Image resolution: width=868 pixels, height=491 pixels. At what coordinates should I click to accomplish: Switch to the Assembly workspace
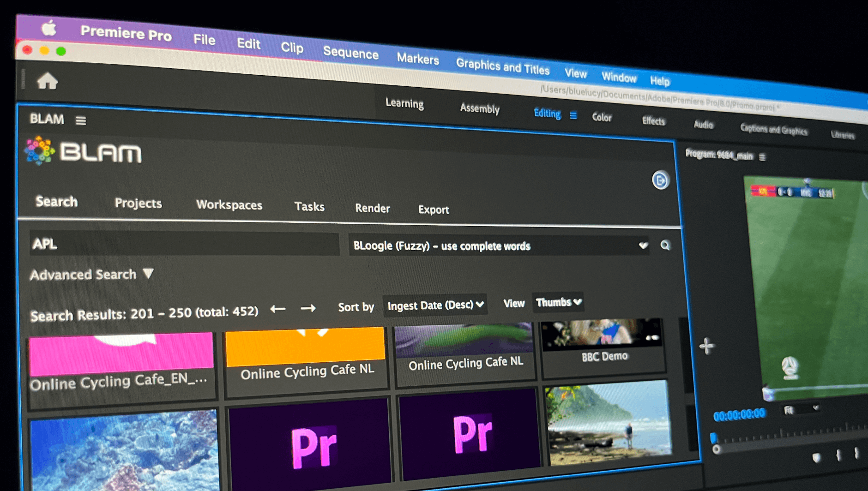(x=480, y=108)
